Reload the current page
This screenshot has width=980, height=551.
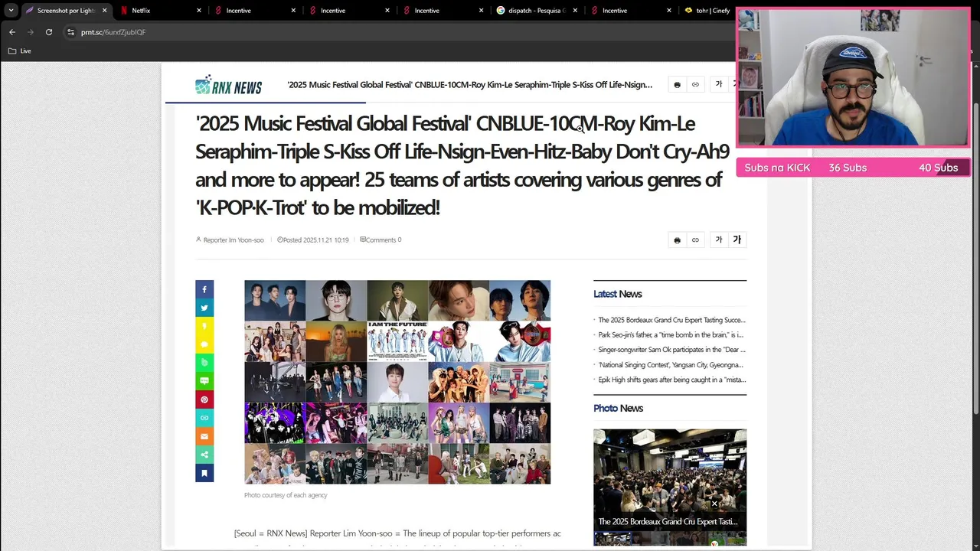49,32
